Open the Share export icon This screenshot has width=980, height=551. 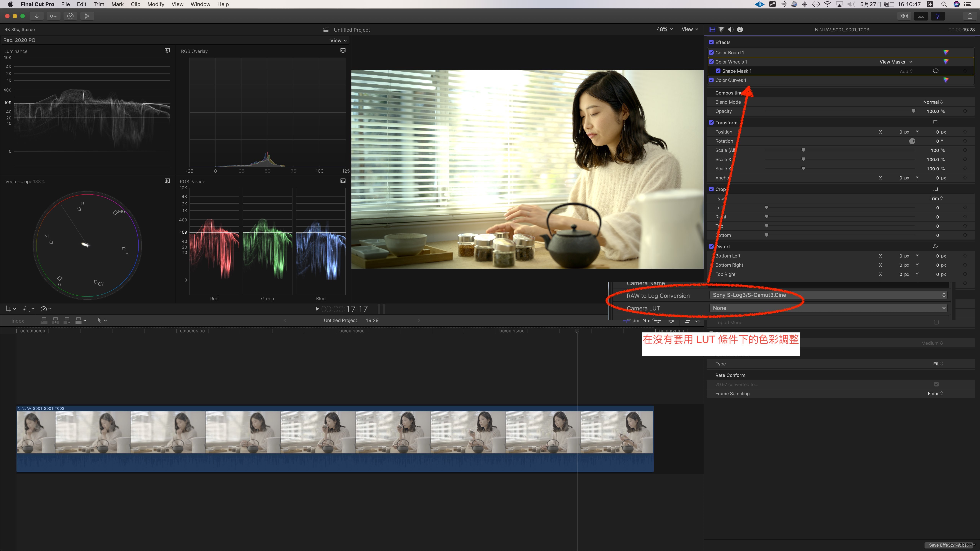click(970, 16)
